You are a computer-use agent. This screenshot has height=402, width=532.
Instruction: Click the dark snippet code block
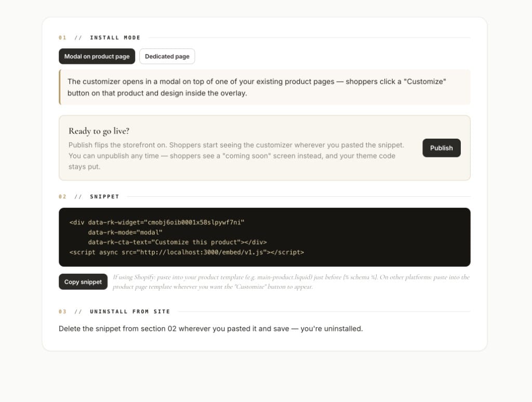(264, 237)
